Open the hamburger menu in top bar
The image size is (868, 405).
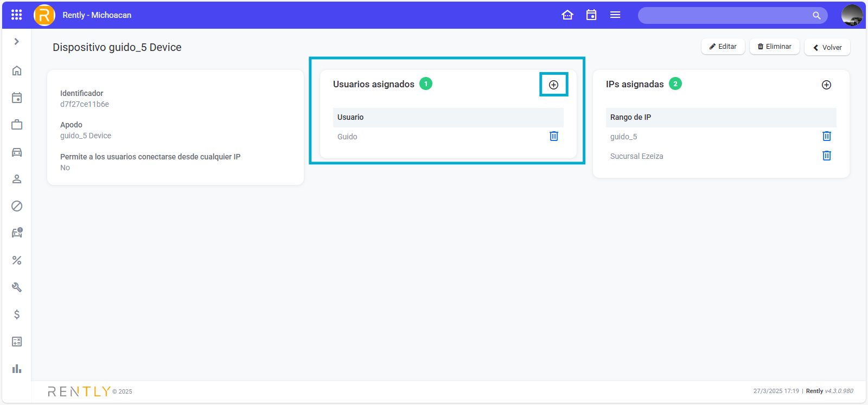(x=615, y=15)
